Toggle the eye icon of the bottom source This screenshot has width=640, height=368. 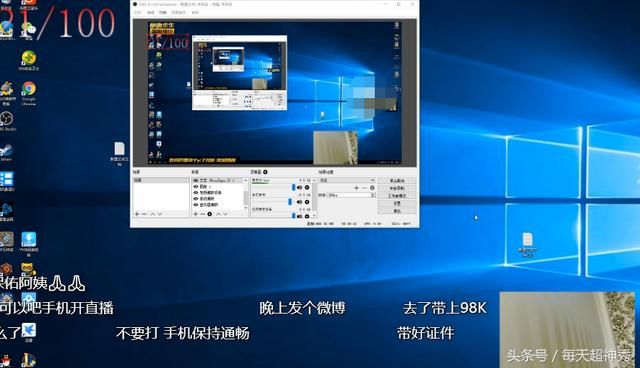point(196,204)
